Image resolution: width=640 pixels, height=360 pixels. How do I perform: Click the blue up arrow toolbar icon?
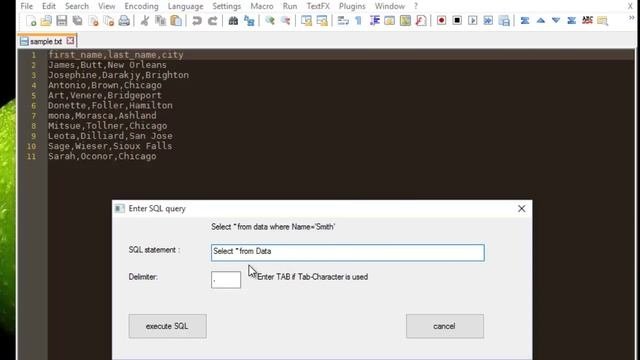click(x=540, y=20)
